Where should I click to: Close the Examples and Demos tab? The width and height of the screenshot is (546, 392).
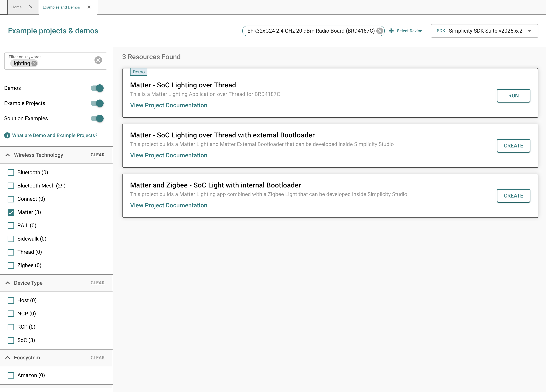[x=89, y=7]
